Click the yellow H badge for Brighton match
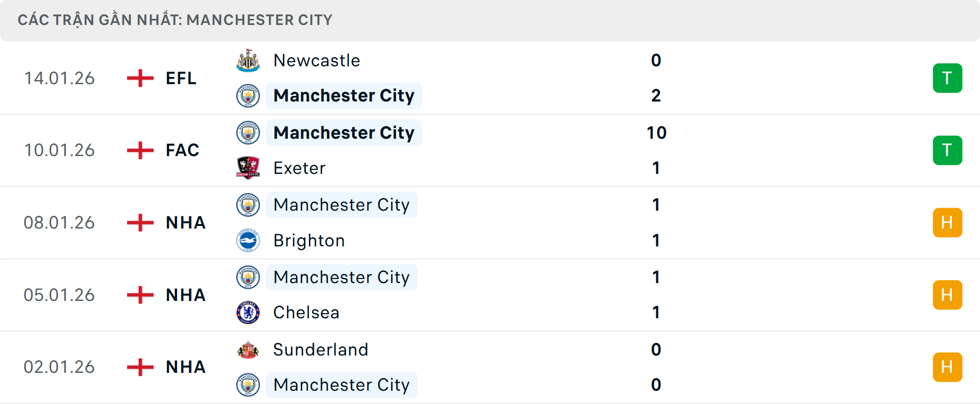The width and height of the screenshot is (980, 404). (x=947, y=222)
